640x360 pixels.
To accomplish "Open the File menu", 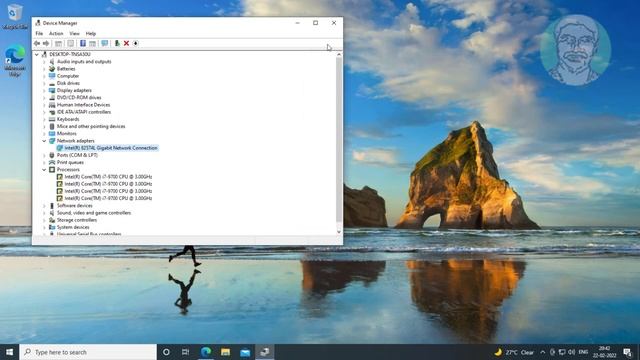I will [x=39, y=33].
